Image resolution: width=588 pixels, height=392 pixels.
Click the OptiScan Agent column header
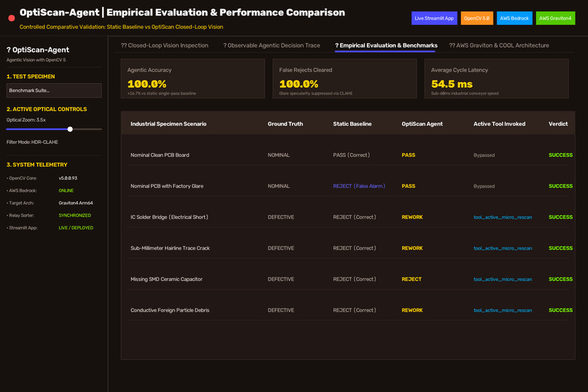tap(422, 124)
